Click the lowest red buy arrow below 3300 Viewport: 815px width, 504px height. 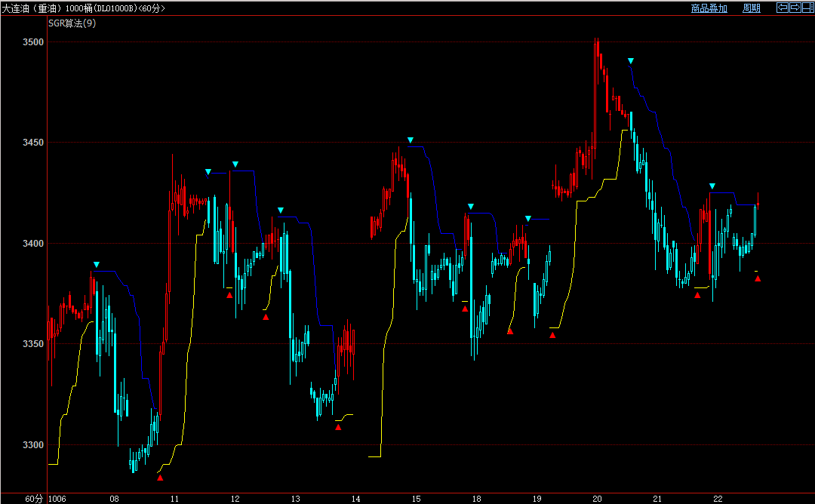pos(160,478)
